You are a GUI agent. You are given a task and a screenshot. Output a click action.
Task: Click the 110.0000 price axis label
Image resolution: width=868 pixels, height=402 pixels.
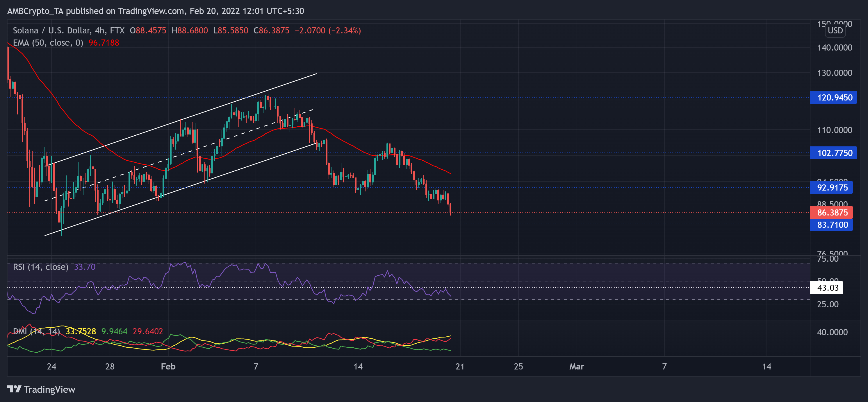point(834,130)
